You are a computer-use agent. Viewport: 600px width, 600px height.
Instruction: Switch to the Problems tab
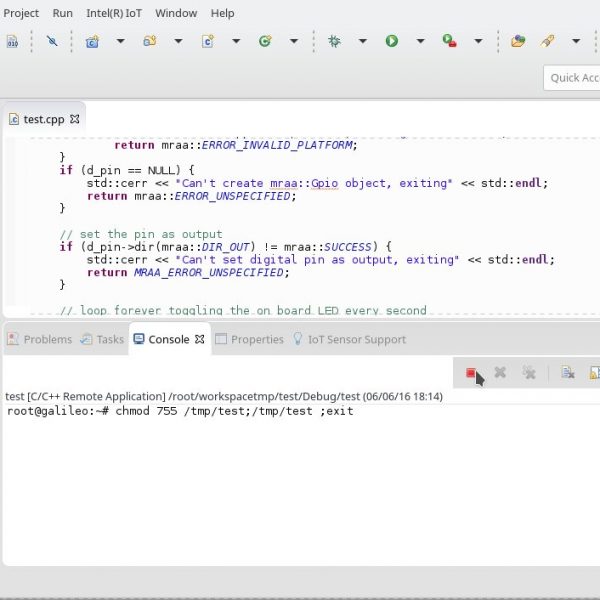tap(40, 339)
